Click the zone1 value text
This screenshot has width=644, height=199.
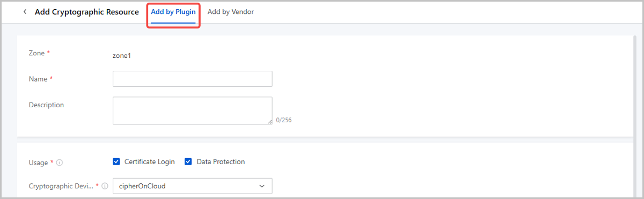tap(121, 55)
